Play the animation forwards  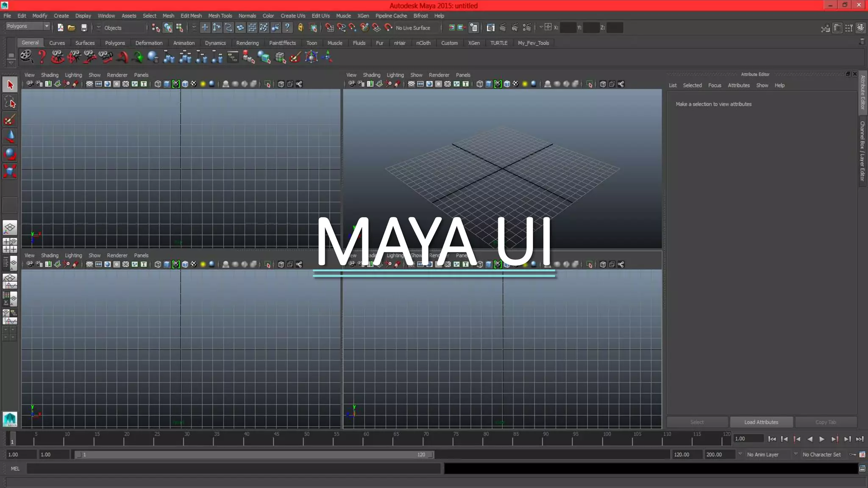822,439
